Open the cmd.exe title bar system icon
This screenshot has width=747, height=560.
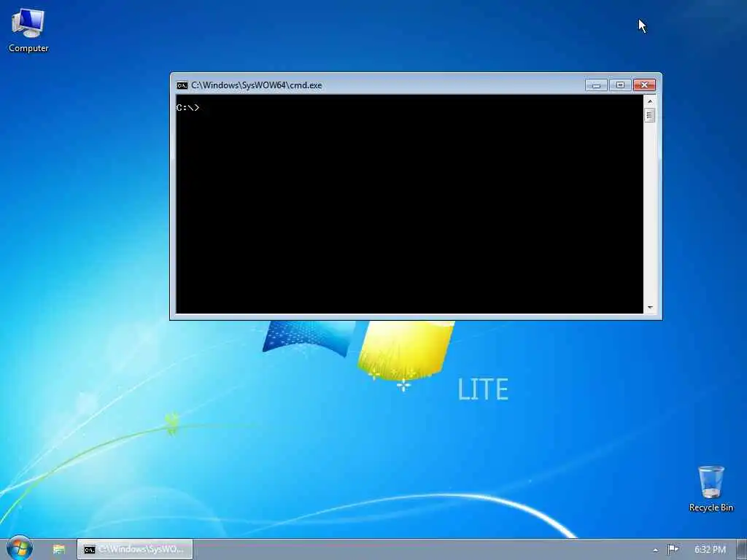click(182, 85)
